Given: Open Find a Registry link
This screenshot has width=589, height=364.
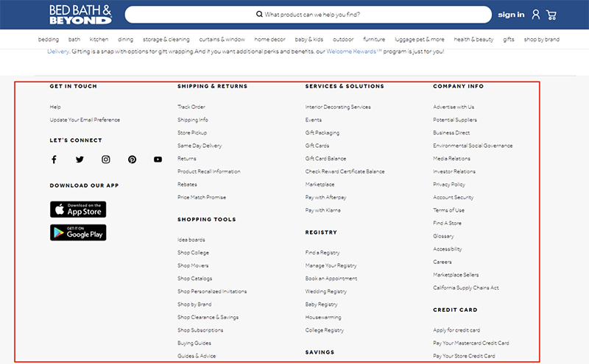Looking at the screenshot, I should 322,253.
